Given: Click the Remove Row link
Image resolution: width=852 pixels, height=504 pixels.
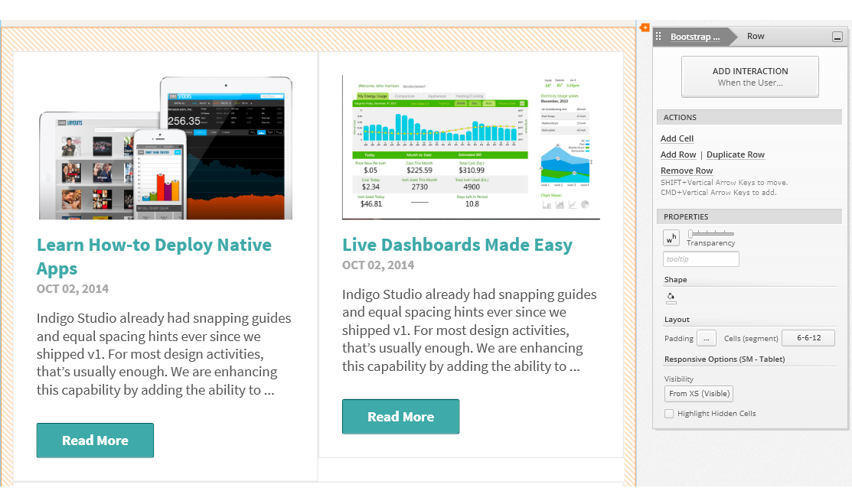Looking at the screenshot, I should 687,171.
